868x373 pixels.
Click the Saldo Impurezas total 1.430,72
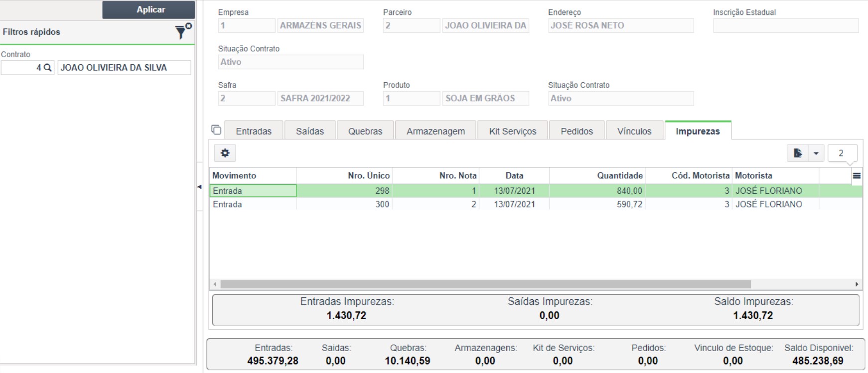(x=753, y=315)
